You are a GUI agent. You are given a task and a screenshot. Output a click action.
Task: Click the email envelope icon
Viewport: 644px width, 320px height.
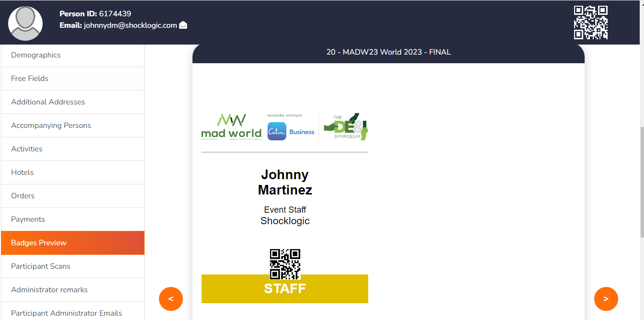coord(183,25)
